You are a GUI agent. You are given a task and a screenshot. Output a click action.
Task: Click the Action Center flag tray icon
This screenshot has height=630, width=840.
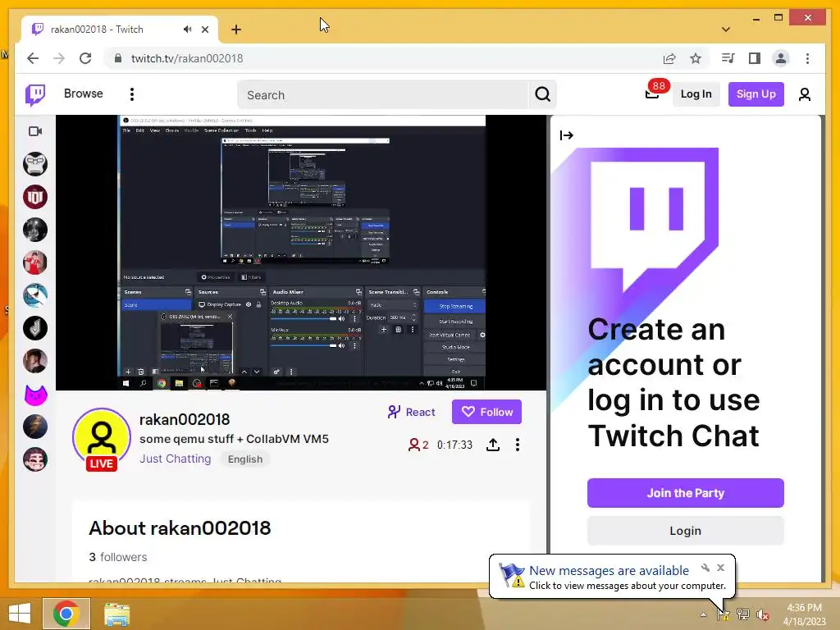pos(724,614)
